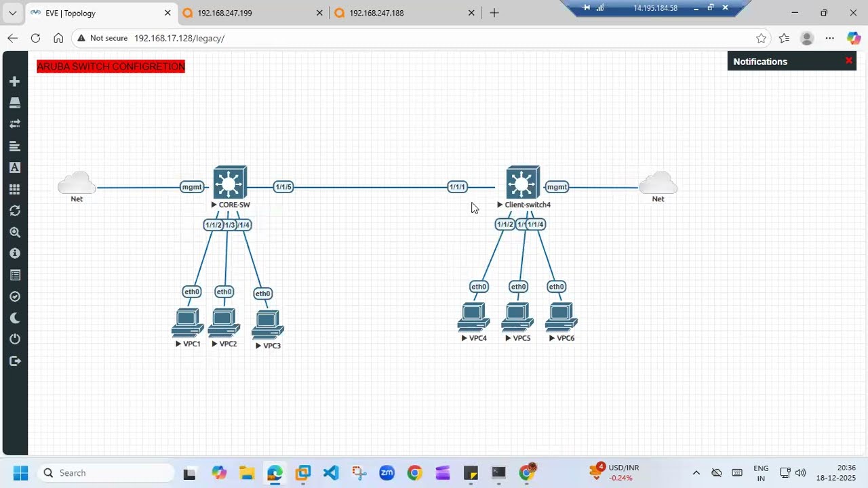Select the VPC5 computer node icon

click(x=517, y=317)
